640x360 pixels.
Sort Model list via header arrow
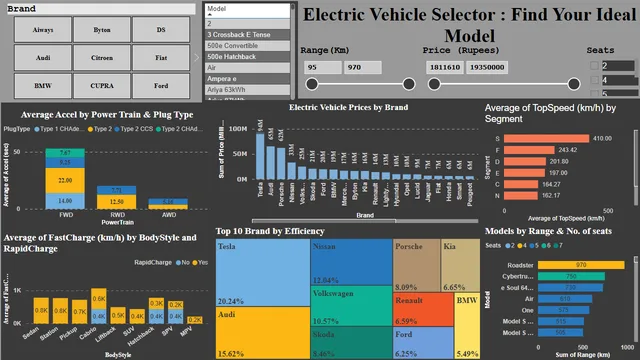pyautogui.click(x=210, y=14)
